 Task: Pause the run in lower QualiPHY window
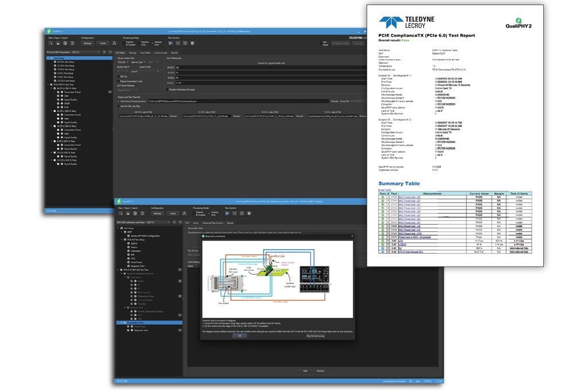coord(234,214)
